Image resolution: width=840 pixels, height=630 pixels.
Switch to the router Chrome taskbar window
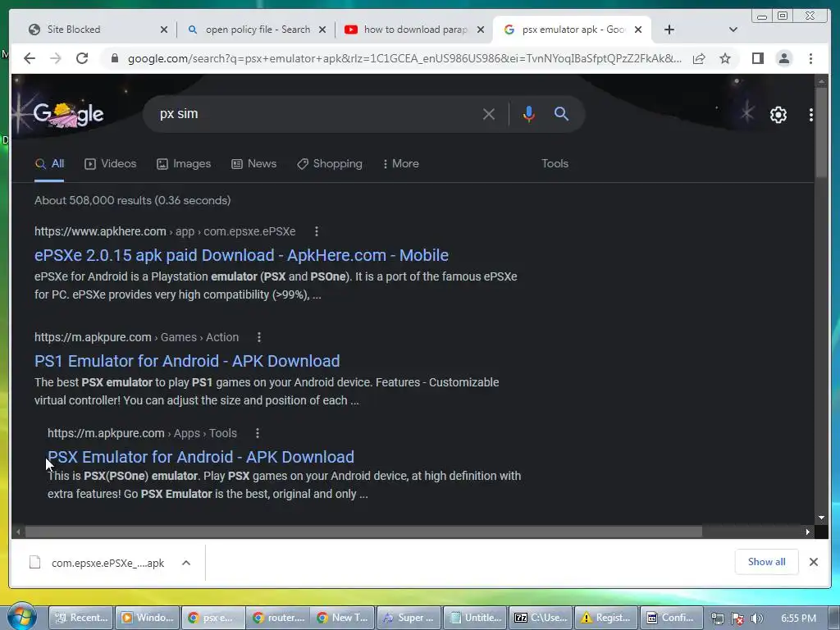click(279, 618)
